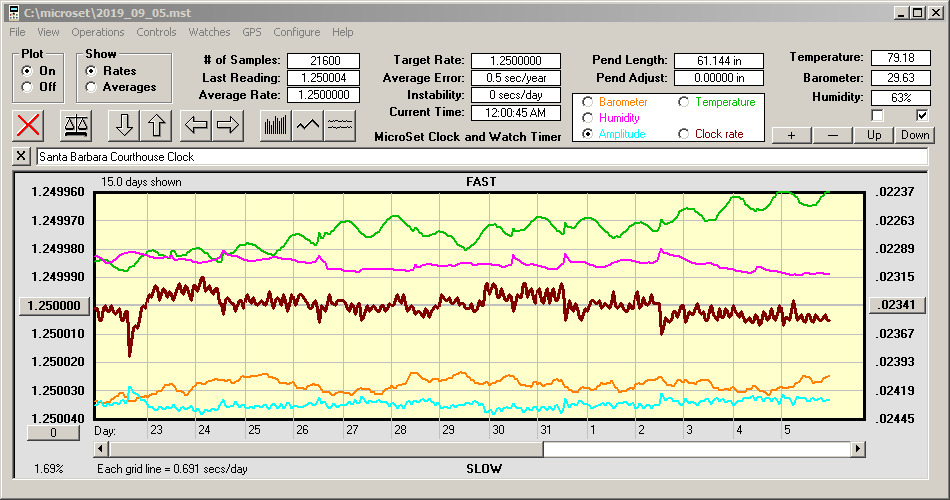Image resolution: width=950 pixels, height=500 pixels.
Task: Click the 1.250000 center rate button
Action: click(54, 305)
